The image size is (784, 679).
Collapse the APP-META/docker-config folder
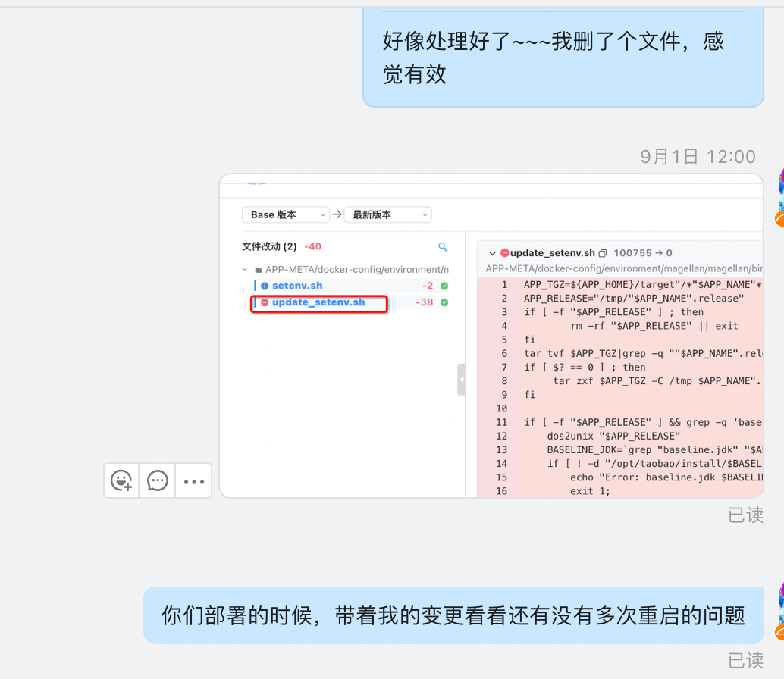[244, 269]
